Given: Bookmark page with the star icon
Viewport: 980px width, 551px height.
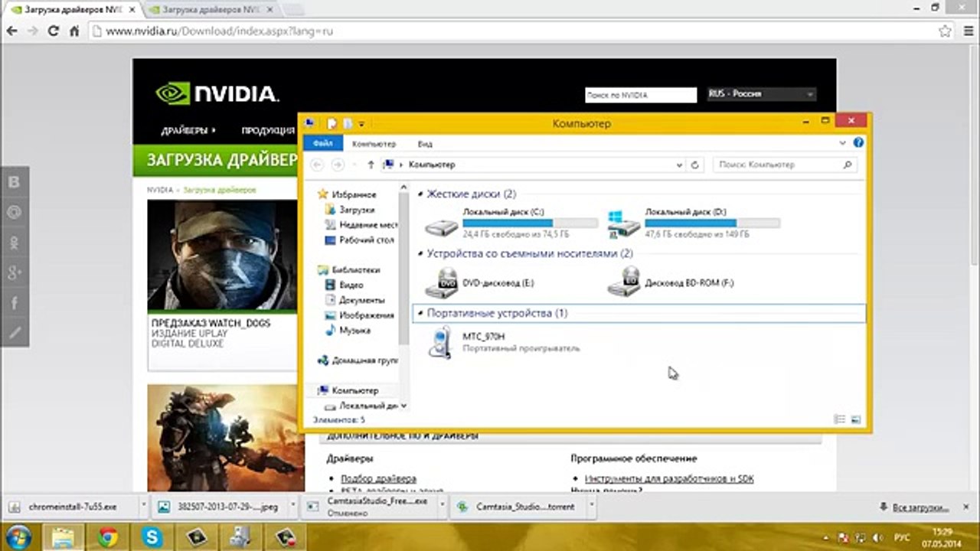Looking at the screenshot, I should pyautogui.click(x=946, y=31).
